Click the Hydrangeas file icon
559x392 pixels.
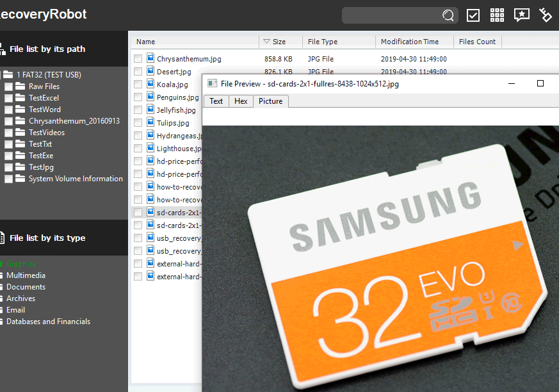(x=151, y=135)
